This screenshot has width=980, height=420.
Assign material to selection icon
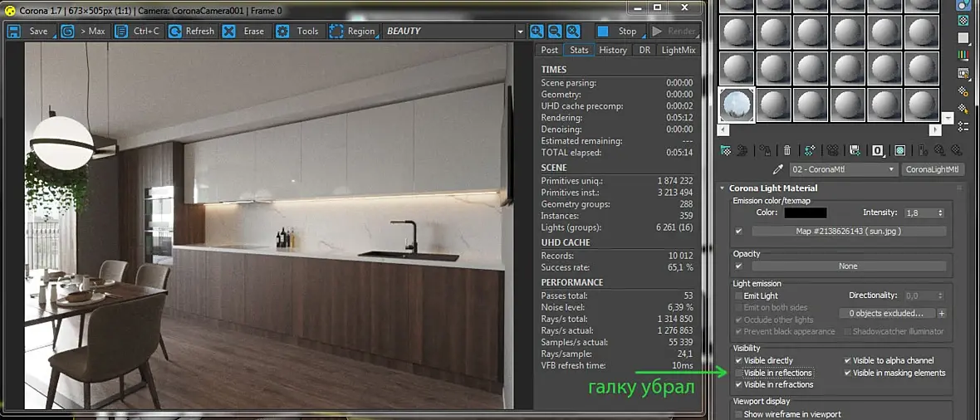765,150
